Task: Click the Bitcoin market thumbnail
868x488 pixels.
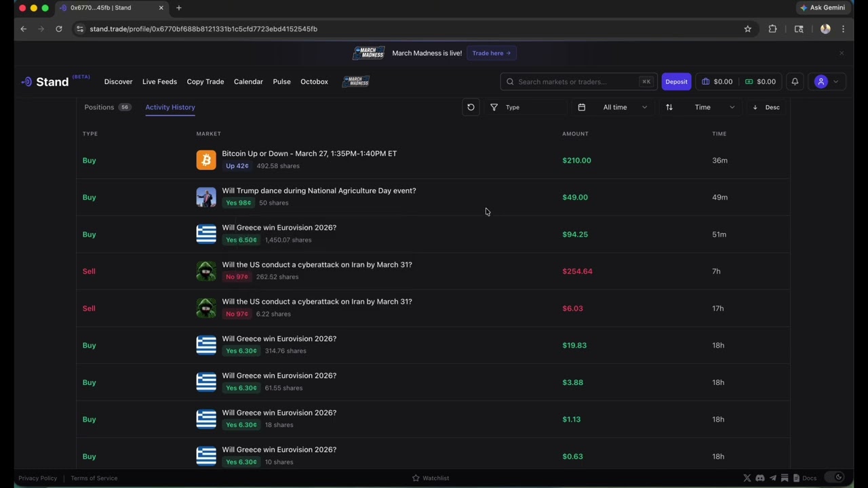Action: point(206,160)
